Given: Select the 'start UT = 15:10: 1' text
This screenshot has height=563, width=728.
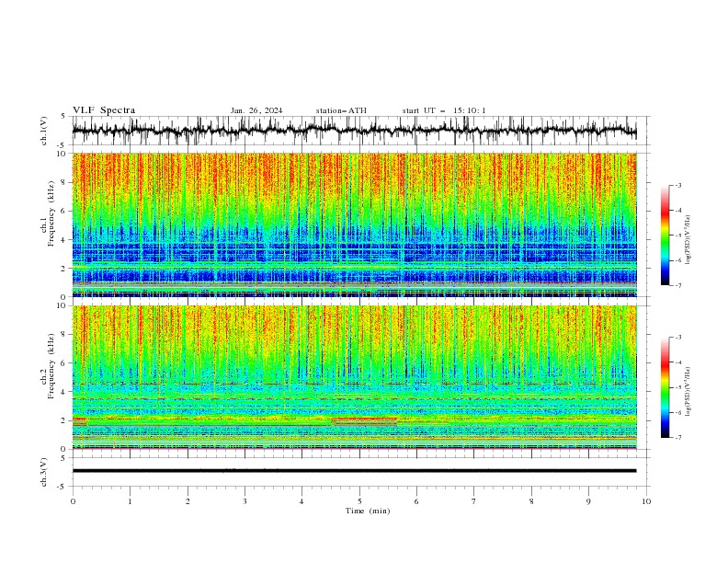Looking at the screenshot, I should [x=444, y=110].
